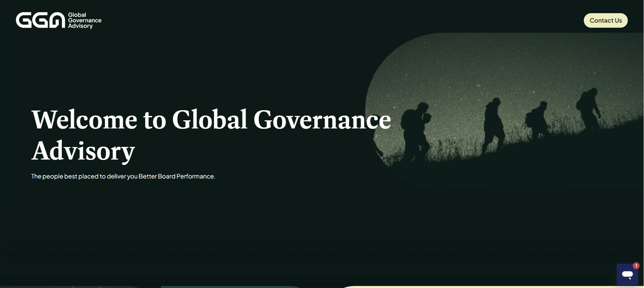Open the chat widget icon

627,274
